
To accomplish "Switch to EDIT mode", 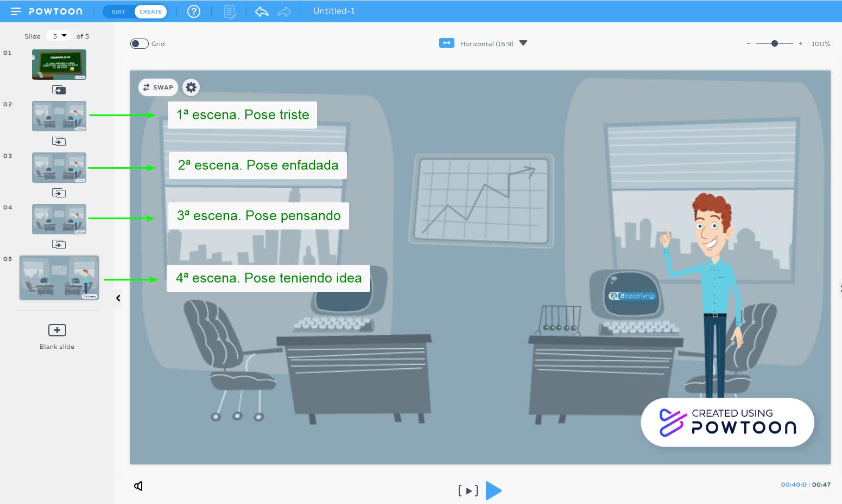I will [118, 11].
